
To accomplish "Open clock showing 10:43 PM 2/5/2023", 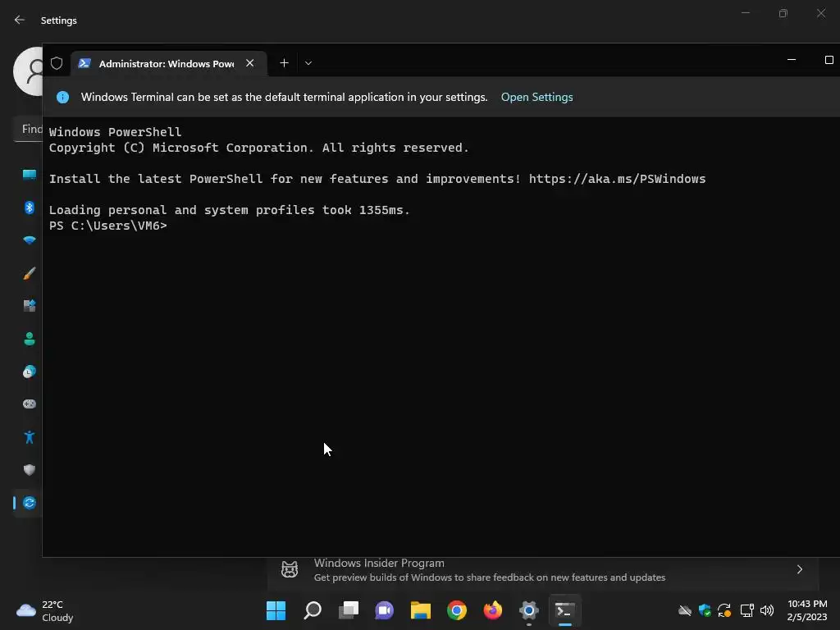I will 807,610.
